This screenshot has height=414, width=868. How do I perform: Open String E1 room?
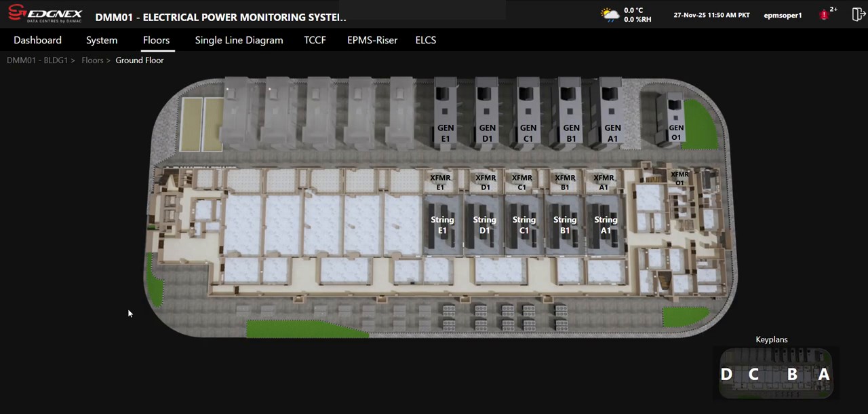point(442,225)
